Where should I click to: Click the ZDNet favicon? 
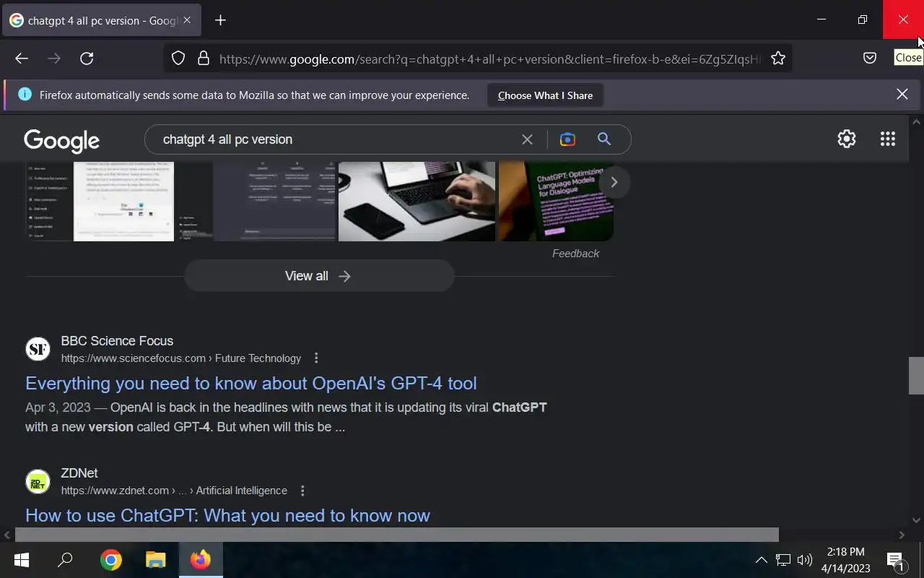(x=38, y=482)
